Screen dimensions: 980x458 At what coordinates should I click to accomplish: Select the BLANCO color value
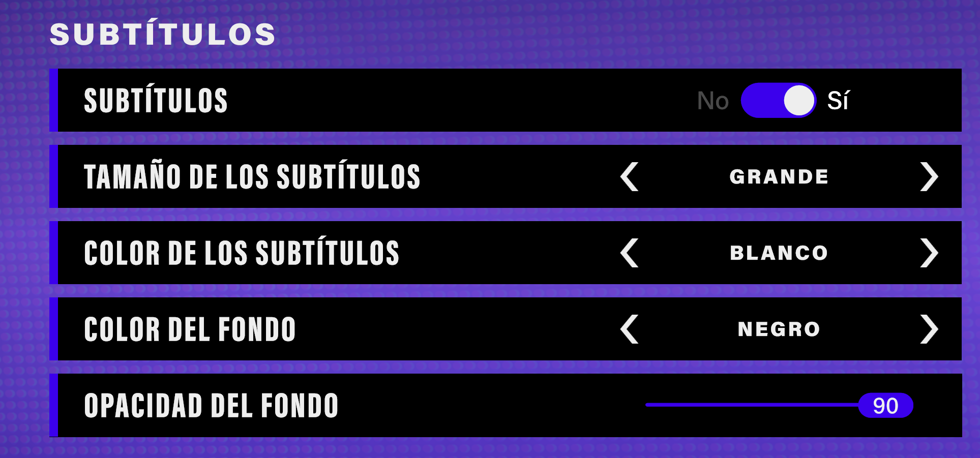click(x=779, y=253)
